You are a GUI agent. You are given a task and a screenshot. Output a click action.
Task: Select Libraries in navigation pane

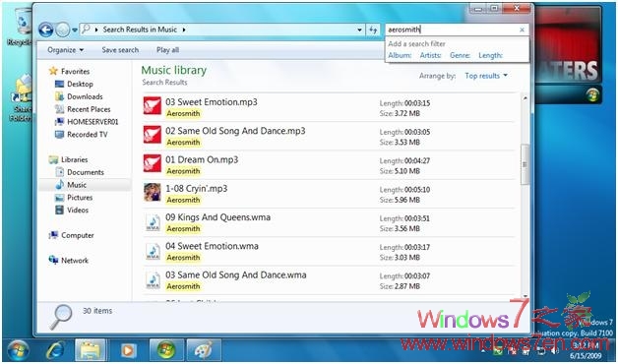(68, 159)
